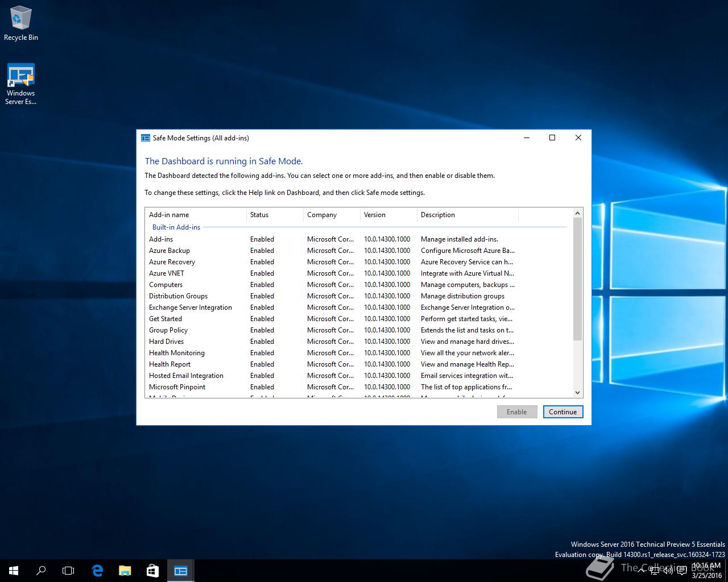Select the Dashboard taskbar button
This screenshot has height=582, width=728.
click(181, 571)
